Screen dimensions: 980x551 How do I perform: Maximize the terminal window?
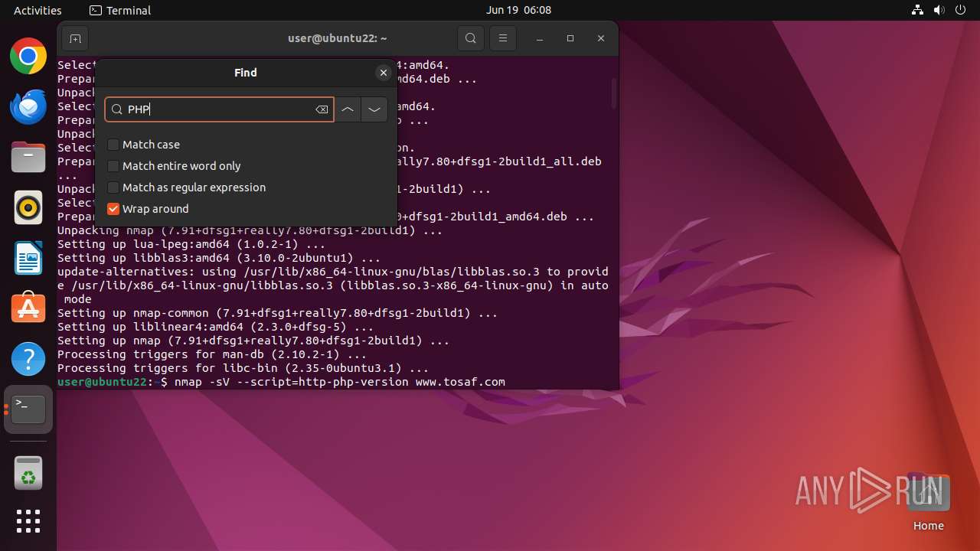[570, 38]
